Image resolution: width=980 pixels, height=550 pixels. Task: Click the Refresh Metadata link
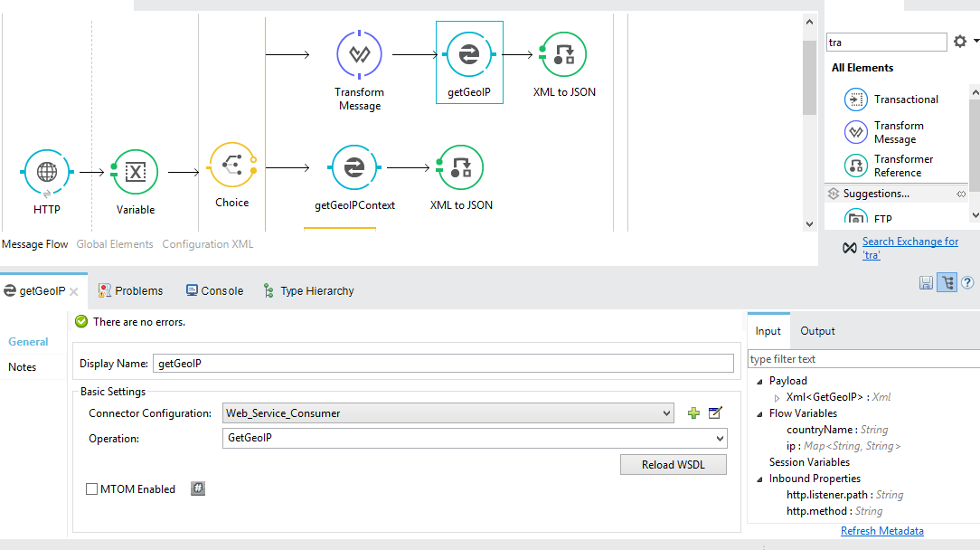point(881,531)
